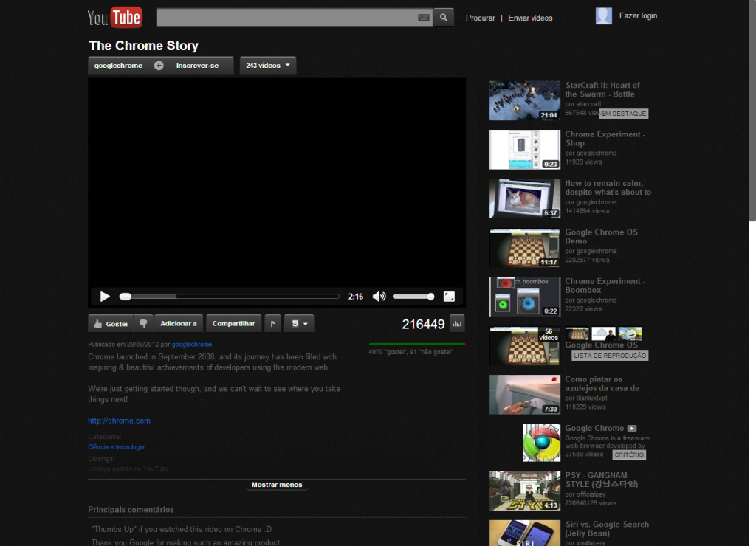This screenshot has width=756, height=546.
Task: Open Siri vs. Google Search thumbnail
Action: 525,533
